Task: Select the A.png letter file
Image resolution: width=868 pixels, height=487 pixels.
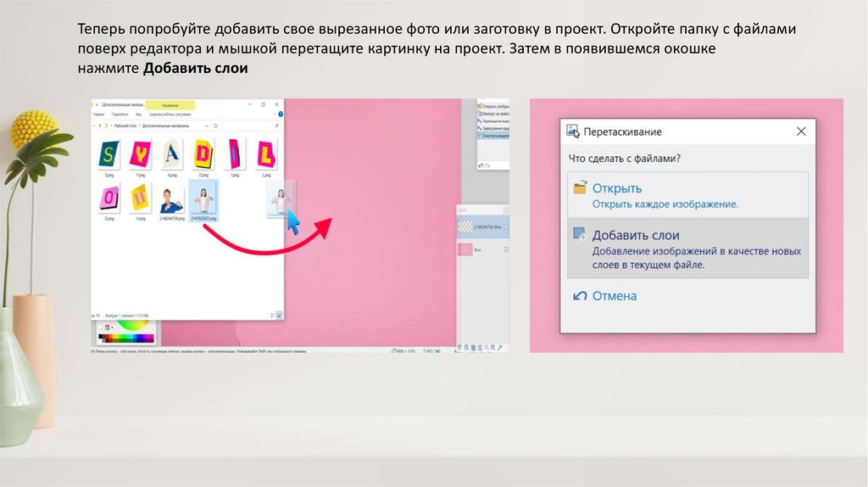Action: (x=171, y=155)
